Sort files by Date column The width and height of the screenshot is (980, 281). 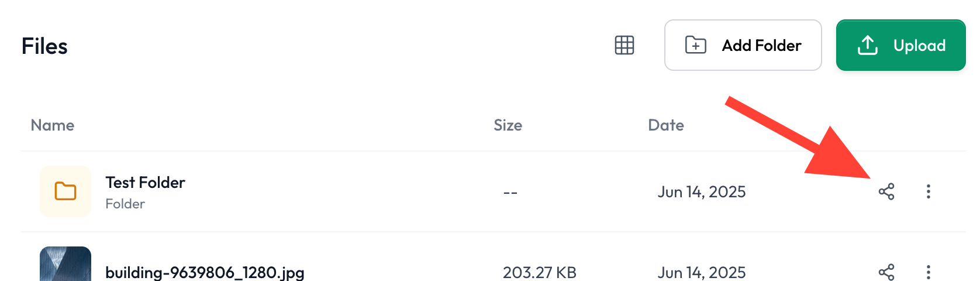coord(666,125)
